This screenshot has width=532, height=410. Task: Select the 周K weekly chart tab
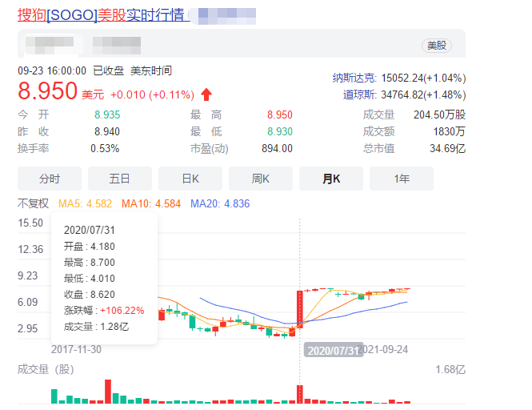point(261,179)
